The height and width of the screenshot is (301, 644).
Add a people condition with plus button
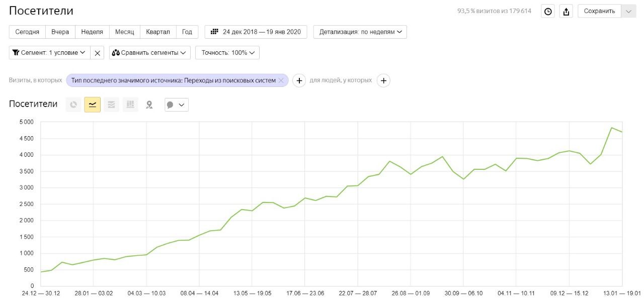(383, 80)
